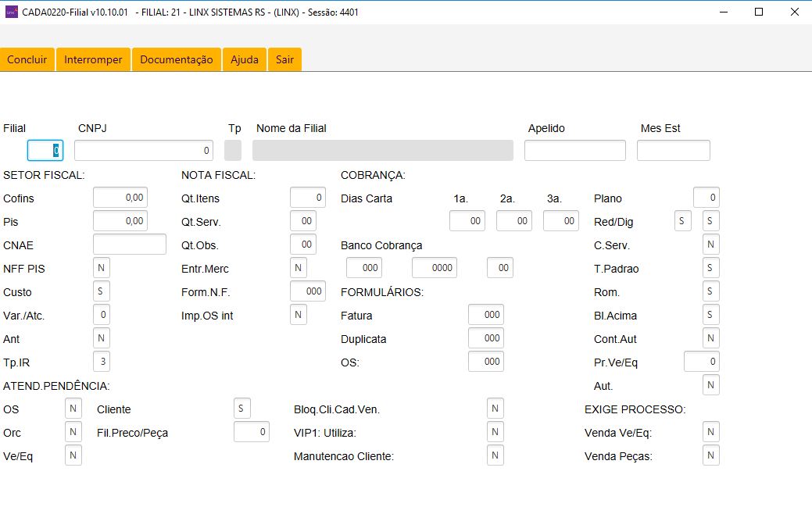The height and width of the screenshot is (507, 812).
Task: Toggle Atend.Pendência OS flag field
Action: coord(73,408)
